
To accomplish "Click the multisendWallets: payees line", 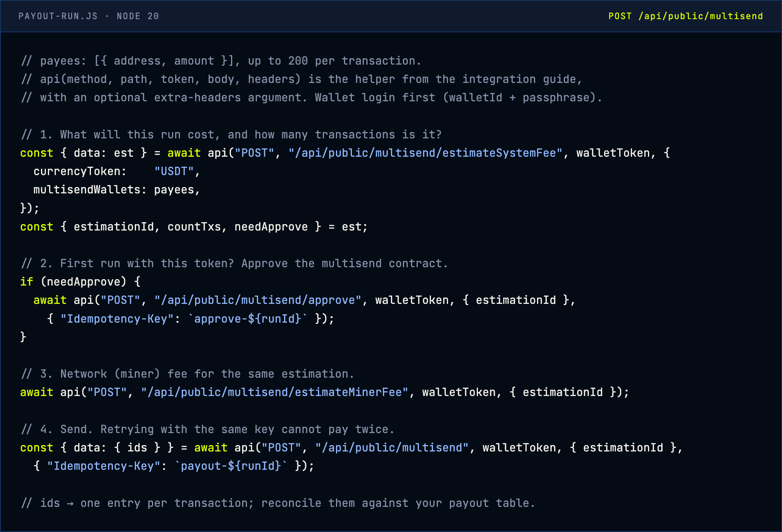I will [x=117, y=190].
